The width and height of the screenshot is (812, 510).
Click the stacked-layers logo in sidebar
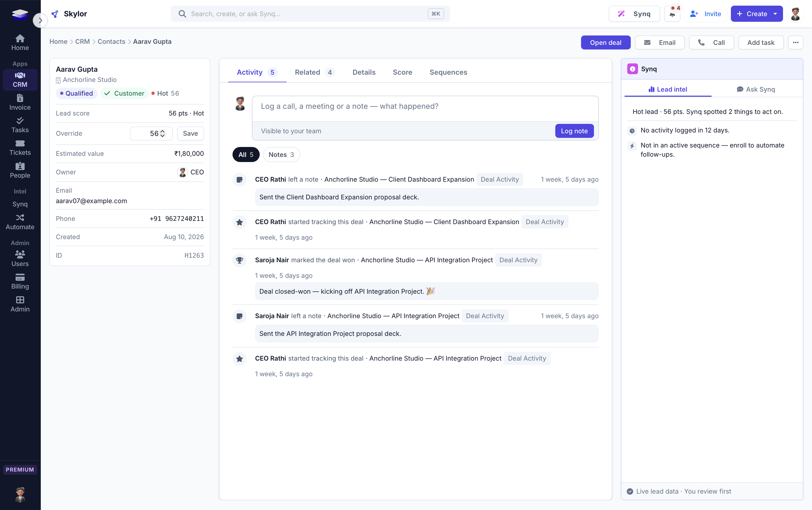tap(20, 15)
